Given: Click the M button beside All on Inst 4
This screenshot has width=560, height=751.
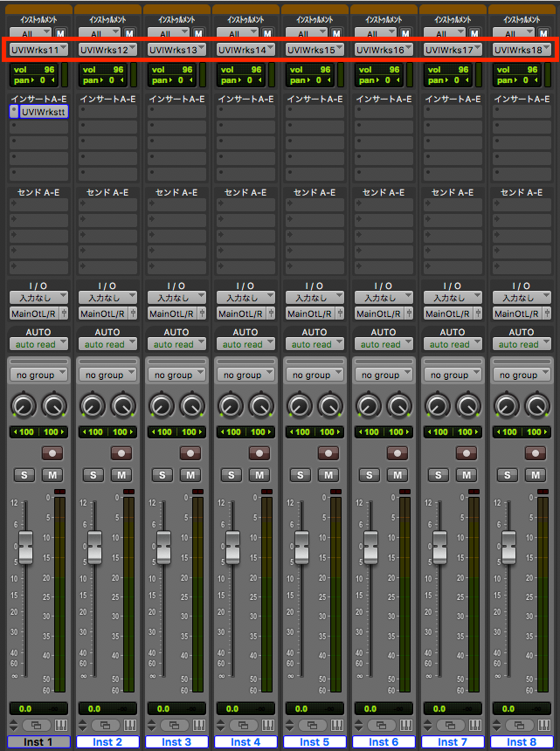Looking at the screenshot, I should (267, 34).
